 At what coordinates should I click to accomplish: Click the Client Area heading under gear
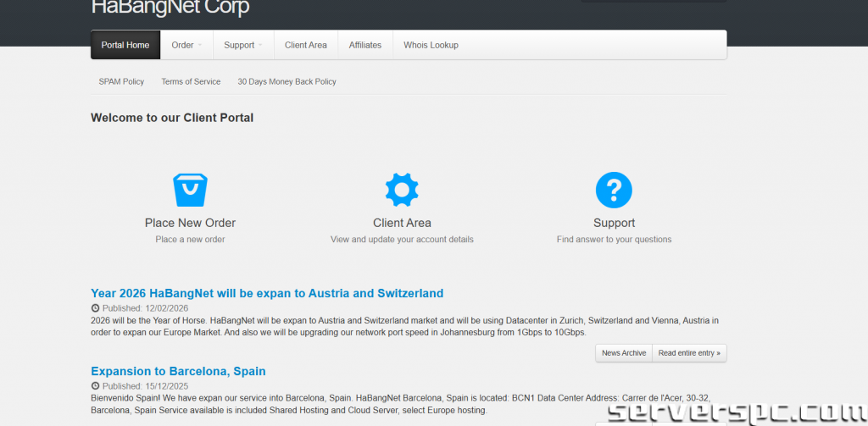click(x=402, y=223)
